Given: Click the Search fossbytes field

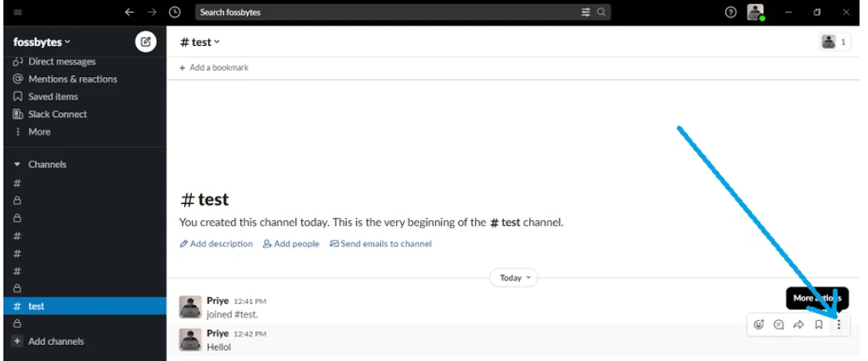Looking at the screenshot, I should (402, 12).
